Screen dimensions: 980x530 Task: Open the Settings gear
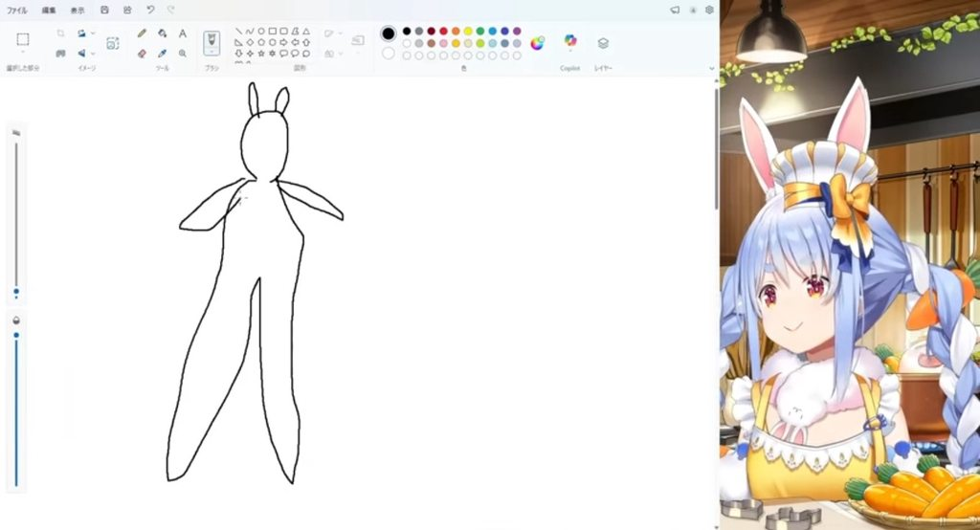click(709, 10)
